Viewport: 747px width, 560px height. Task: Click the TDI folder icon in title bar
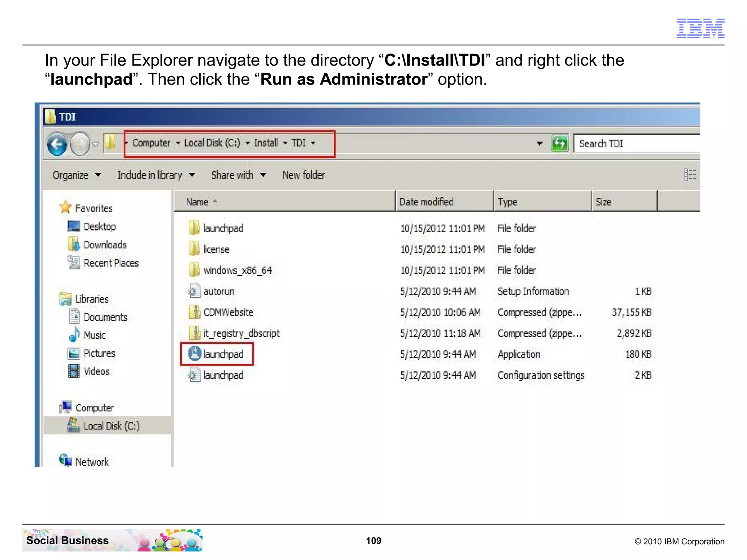pos(50,117)
